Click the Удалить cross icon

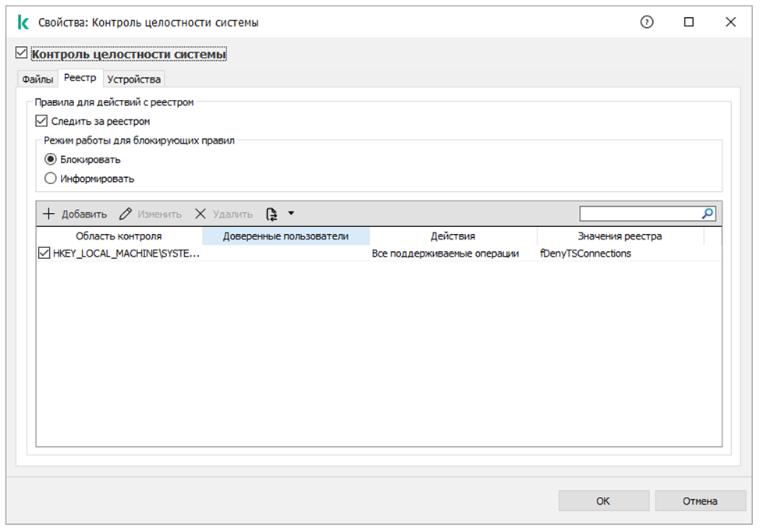pyautogui.click(x=201, y=214)
